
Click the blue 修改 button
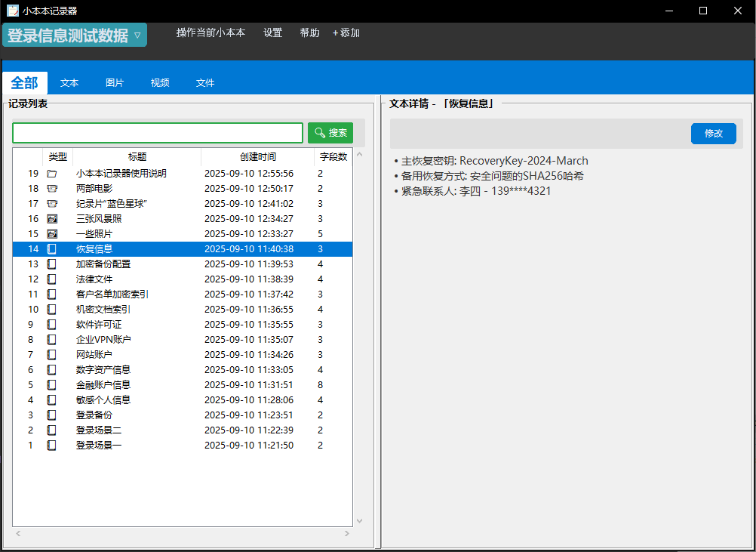[x=713, y=134]
